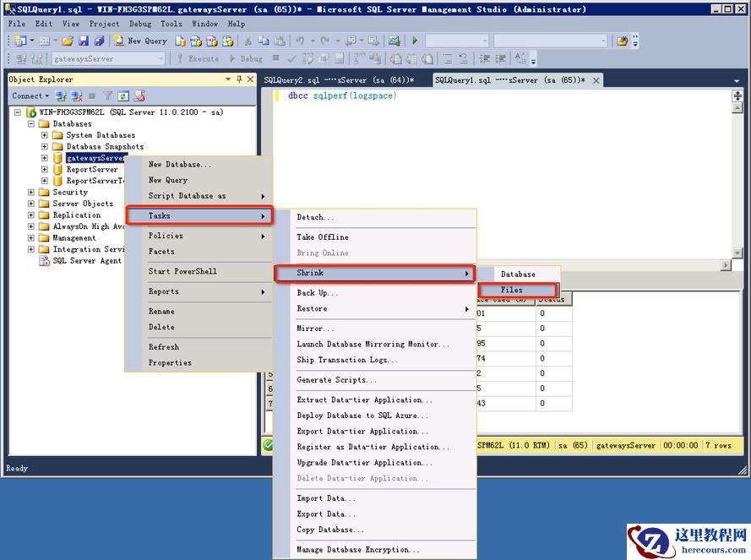Pin the Object Explorer panel with pushpin icon

(x=239, y=79)
